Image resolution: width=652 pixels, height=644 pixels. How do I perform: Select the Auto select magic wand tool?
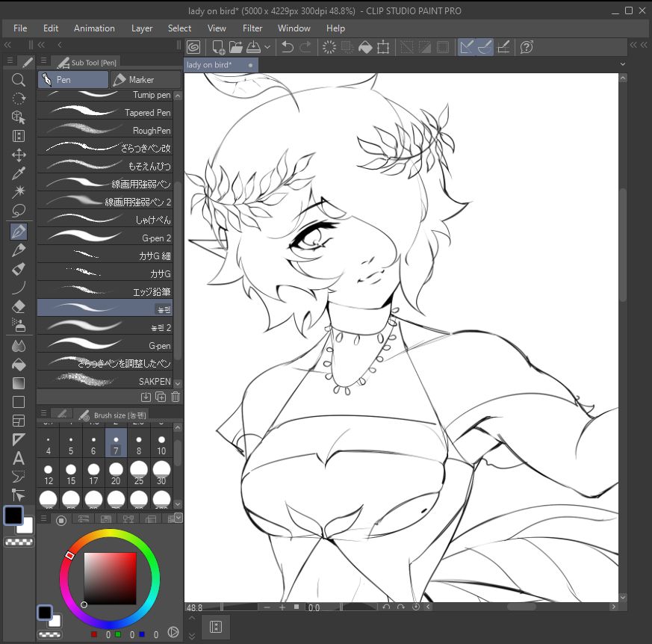[18, 192]
